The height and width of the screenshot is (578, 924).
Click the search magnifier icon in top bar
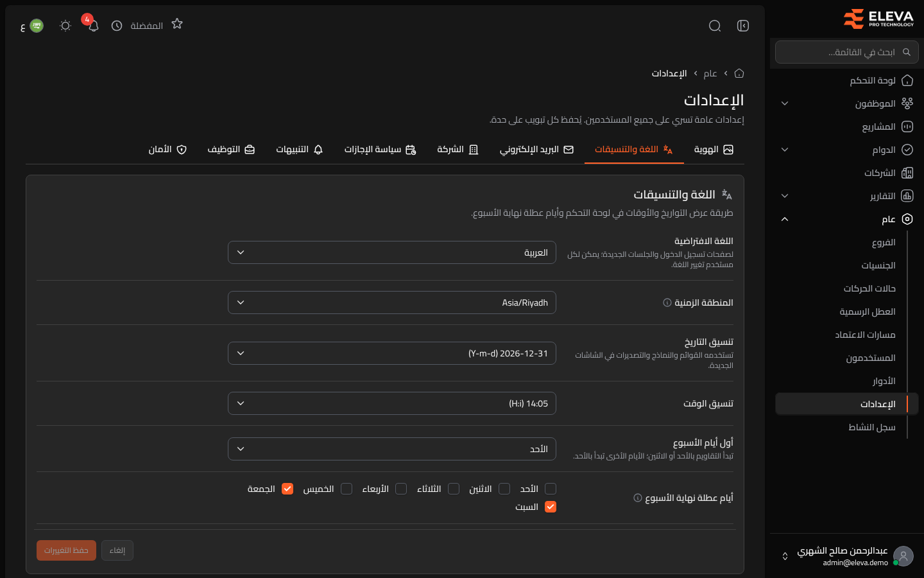(x=715, y=26)
